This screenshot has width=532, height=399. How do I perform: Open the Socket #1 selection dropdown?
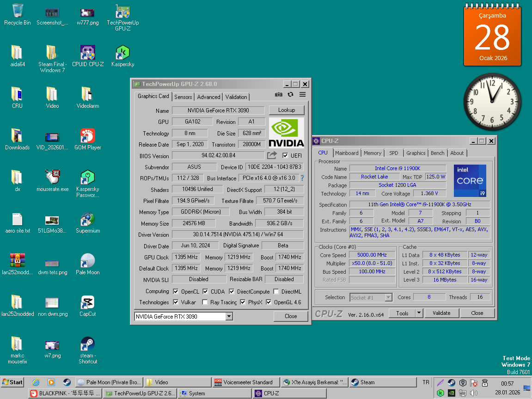[x=388, y=297]
